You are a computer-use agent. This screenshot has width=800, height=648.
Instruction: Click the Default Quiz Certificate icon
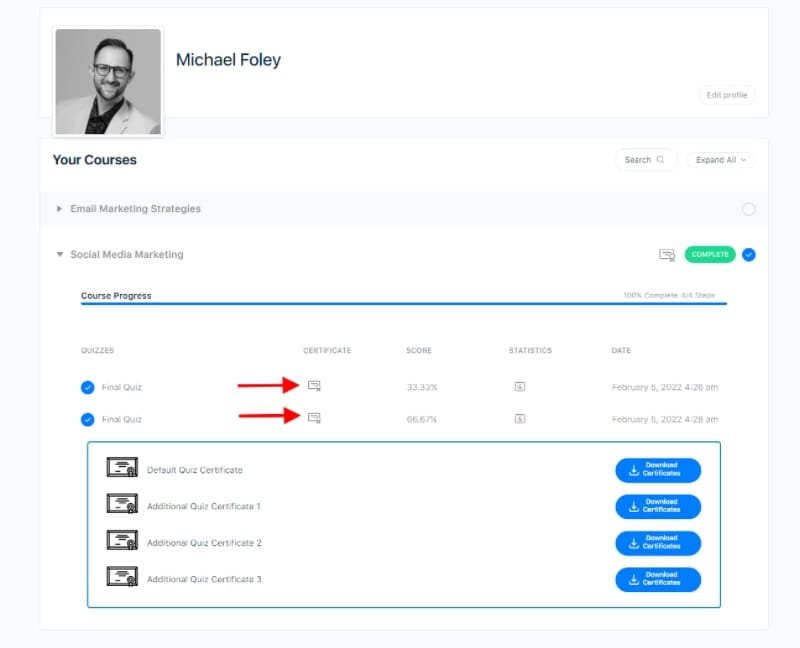pos(122,467)
